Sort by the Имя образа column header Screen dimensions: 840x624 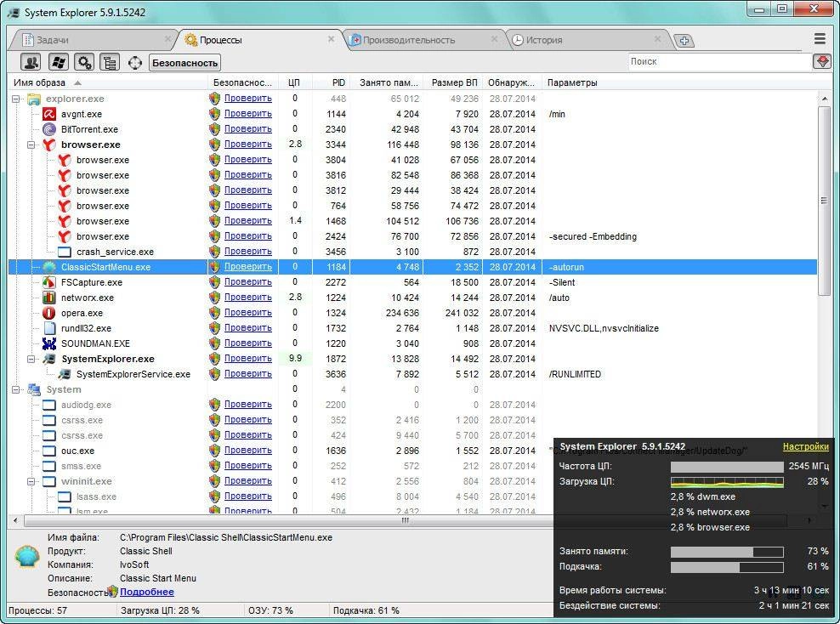(108, 82)
